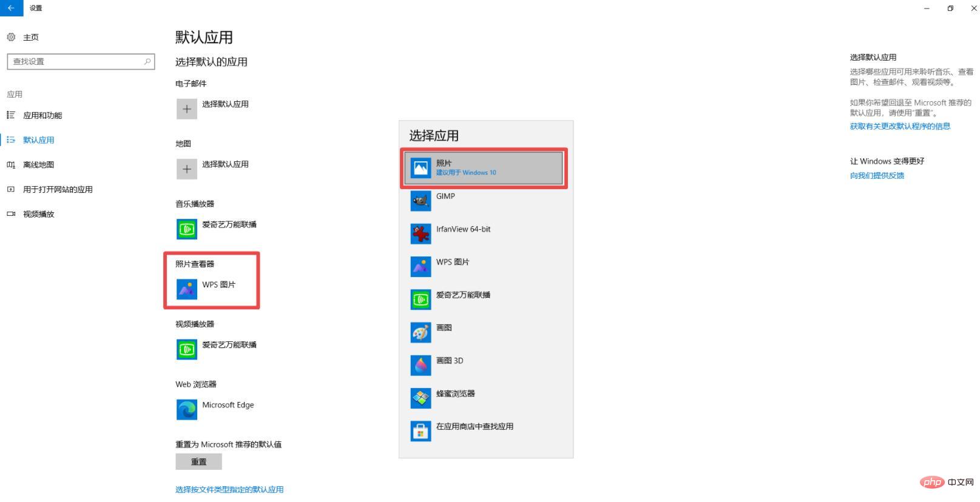Click the 离线地图 map icon
The height and width of the screenshot is (502, 980).
pos(11,165)
